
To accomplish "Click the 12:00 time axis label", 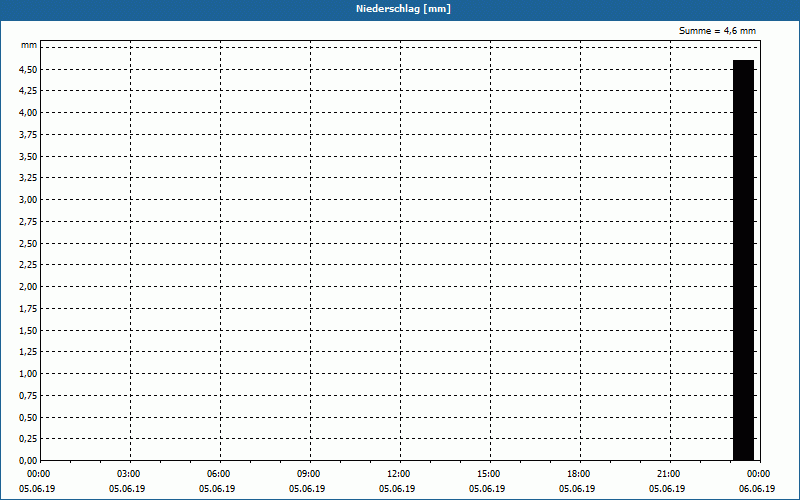I will [x=399, y=474].
